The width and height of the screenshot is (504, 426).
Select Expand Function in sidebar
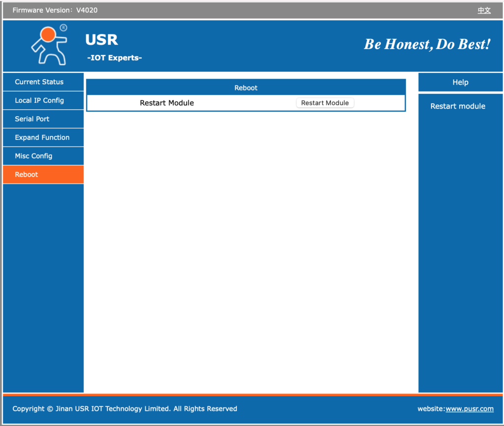(42, 138)
